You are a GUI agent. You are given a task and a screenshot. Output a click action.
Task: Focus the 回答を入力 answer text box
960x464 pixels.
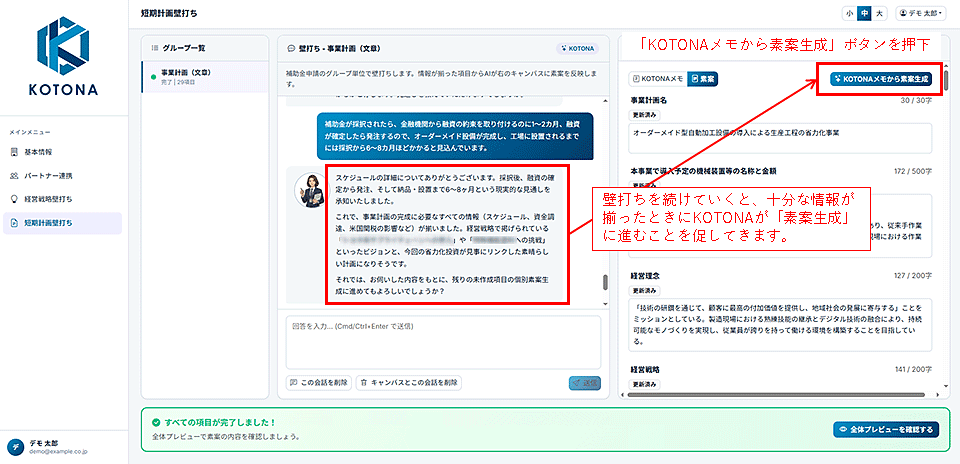[443, 343]
